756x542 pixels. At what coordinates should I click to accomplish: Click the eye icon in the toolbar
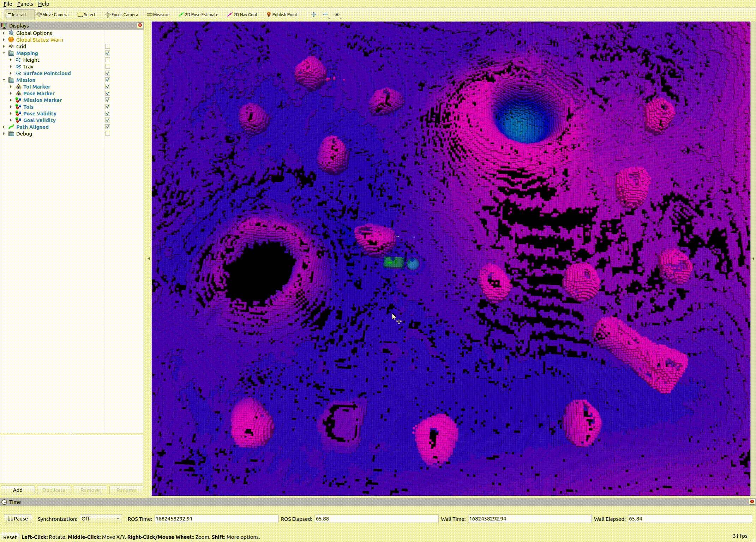tap(337, 14)
